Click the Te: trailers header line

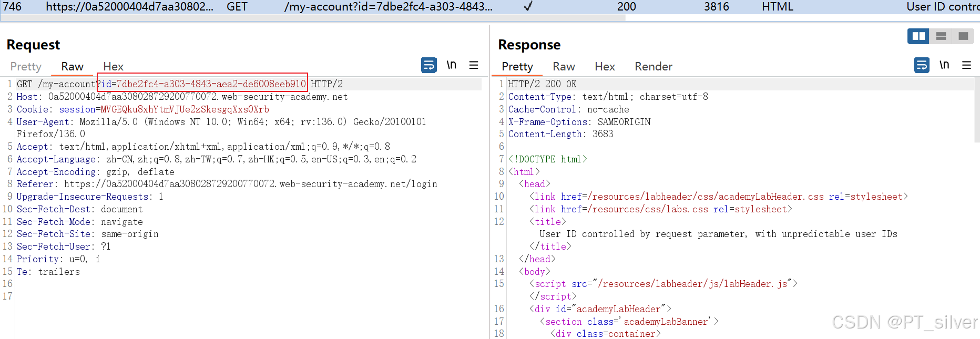48,272
